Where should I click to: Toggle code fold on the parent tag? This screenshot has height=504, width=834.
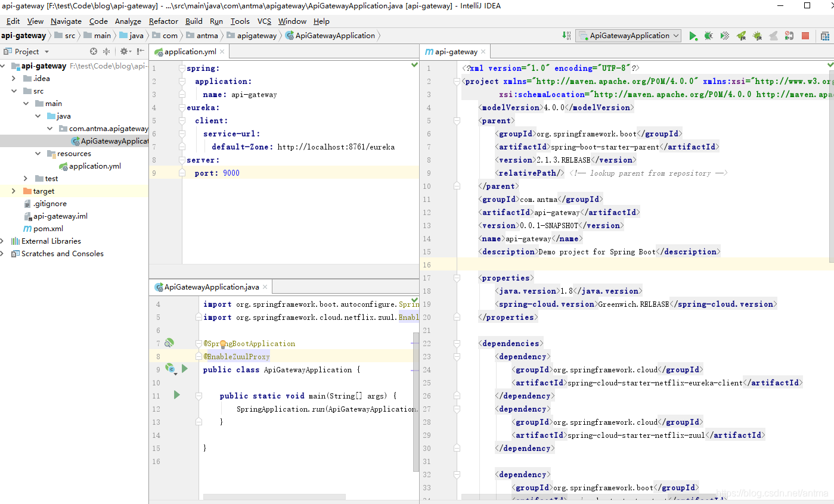point(457,121)
